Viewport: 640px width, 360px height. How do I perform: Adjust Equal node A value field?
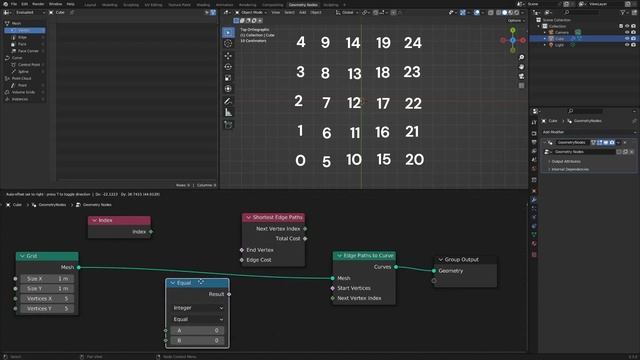pyautogui.click(x=198, y=330)
